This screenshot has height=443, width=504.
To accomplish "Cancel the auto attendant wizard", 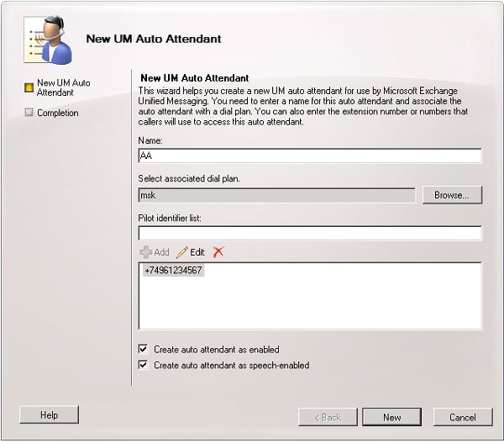I will 463,417.
